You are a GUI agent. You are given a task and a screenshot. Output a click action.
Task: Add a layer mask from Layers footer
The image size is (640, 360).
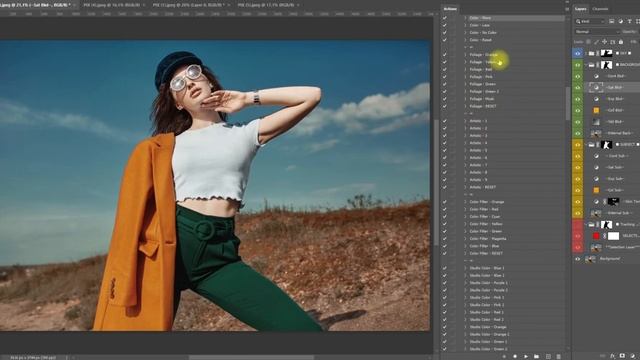tap(622, 356)
